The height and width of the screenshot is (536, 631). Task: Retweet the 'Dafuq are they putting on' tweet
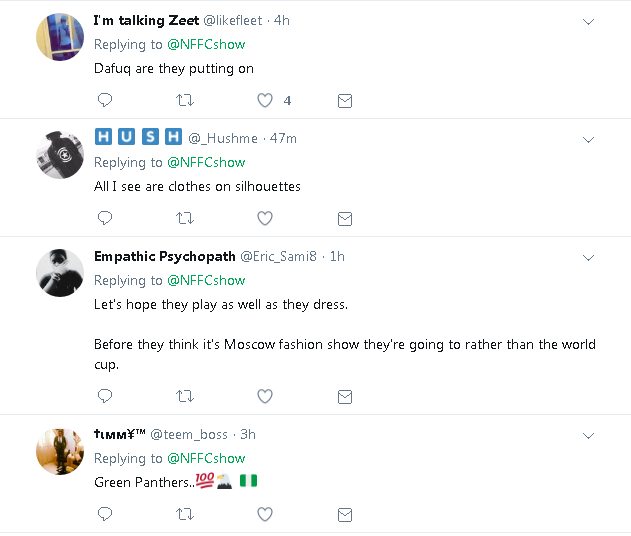click(185, 100)
